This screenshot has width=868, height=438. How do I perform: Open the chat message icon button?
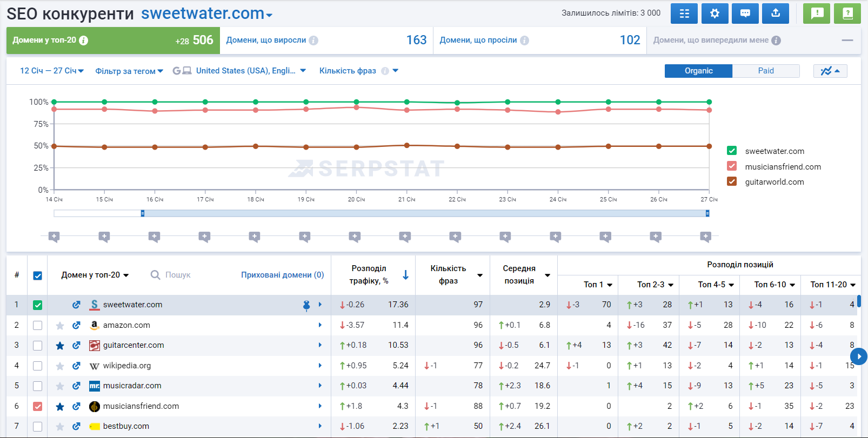[745, 14]
